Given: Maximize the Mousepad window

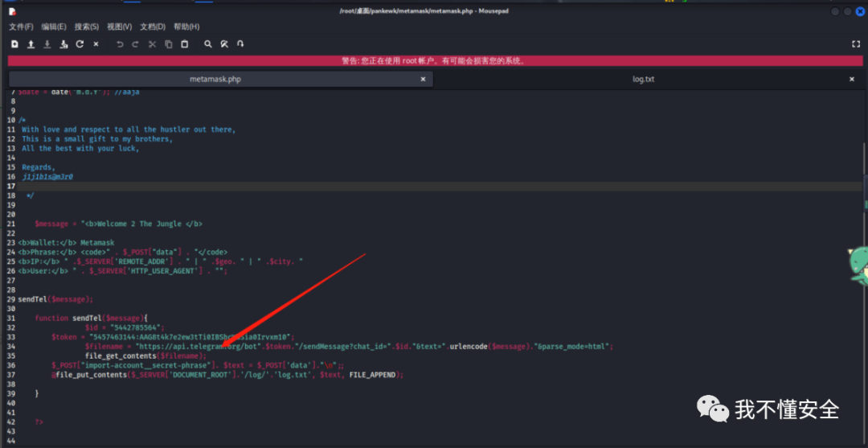Looking at the screenshot, I should click(848, 11).
